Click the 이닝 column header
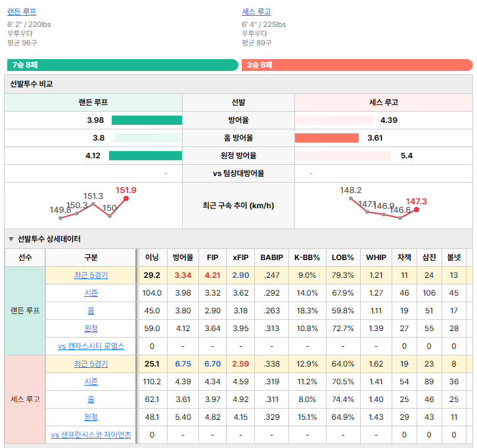Image resolution: width=477 pixels, height=448 pixels. [x=152, y=258]
